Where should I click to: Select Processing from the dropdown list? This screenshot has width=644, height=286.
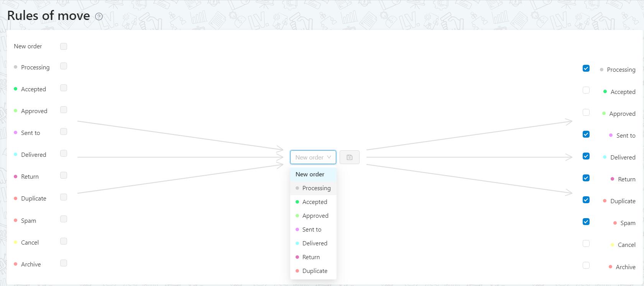(316, 188)
